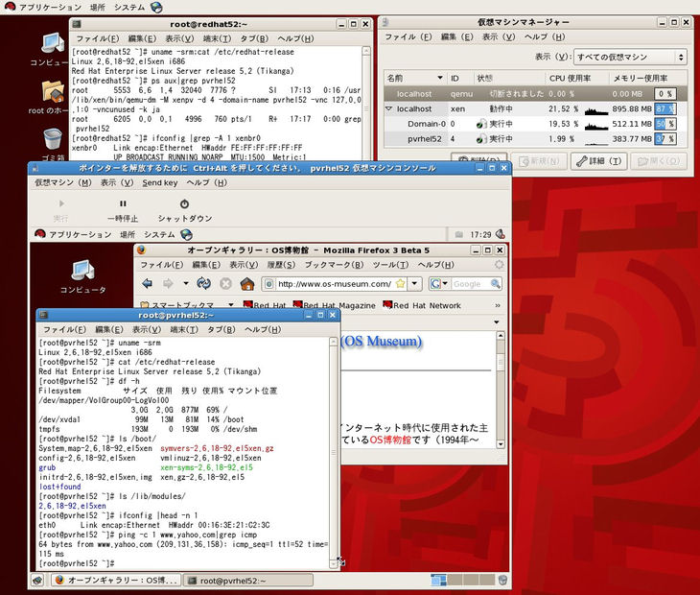The width and height of the screenshot is (700, 595).
Task: Open Places menu in guest GNOME panel
Action: point(128,234)
